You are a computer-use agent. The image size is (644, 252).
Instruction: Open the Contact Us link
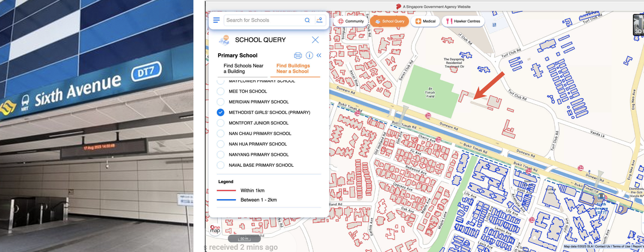(x=602, y=246)
